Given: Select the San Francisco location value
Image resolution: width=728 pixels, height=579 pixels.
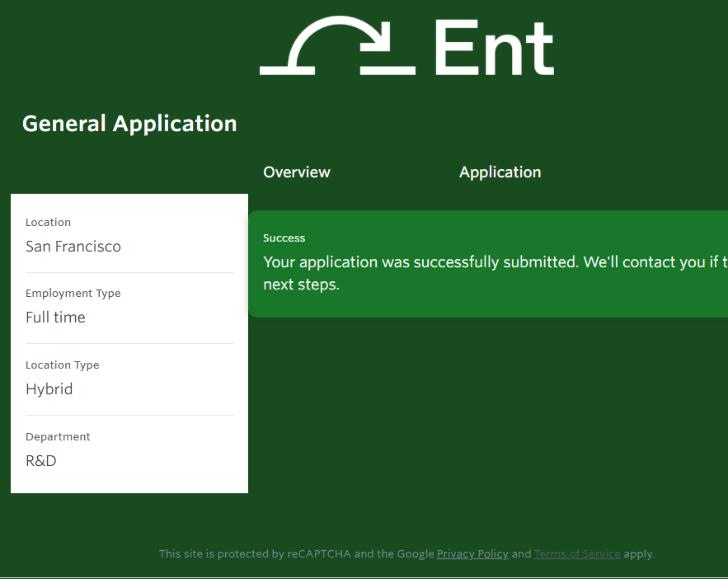Looking at the screenshot, I should [73, 247].
